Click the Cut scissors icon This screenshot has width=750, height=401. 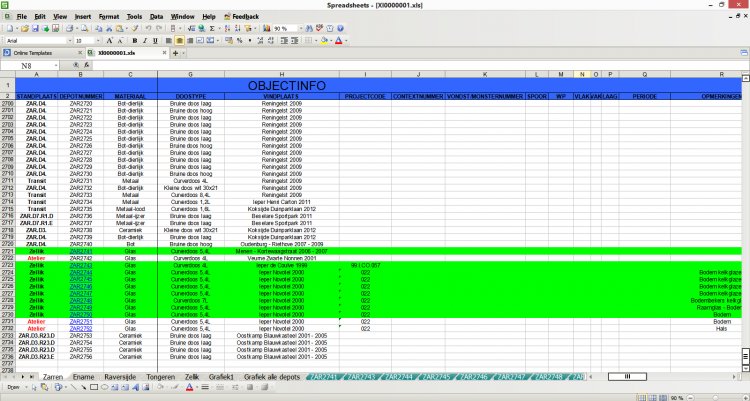pyautogui.click(x=109, y=28)
